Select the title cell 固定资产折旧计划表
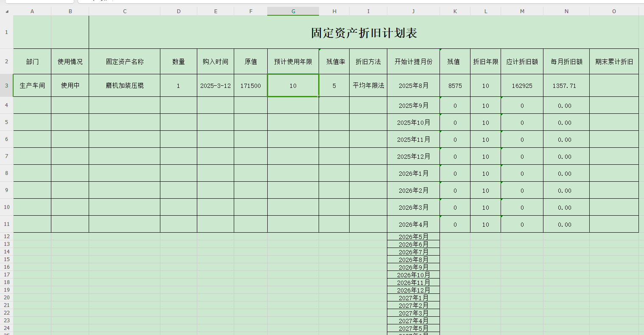The height and width of the screenshot is (335, 644). pyautogui.click(x=364, y=33)
